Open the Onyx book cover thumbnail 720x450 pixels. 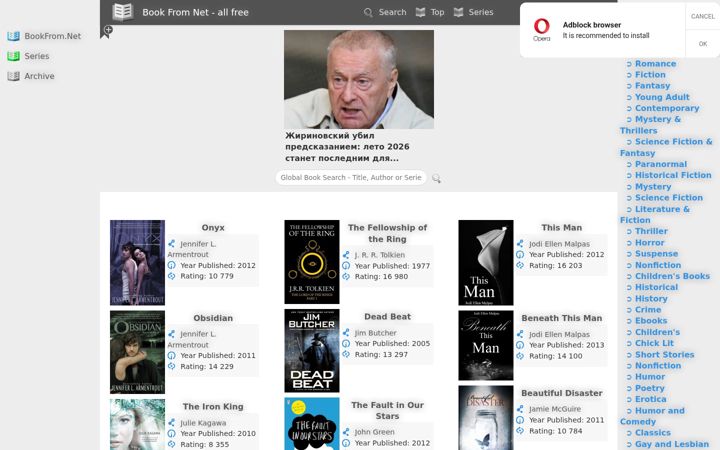(x=137, y=263)
